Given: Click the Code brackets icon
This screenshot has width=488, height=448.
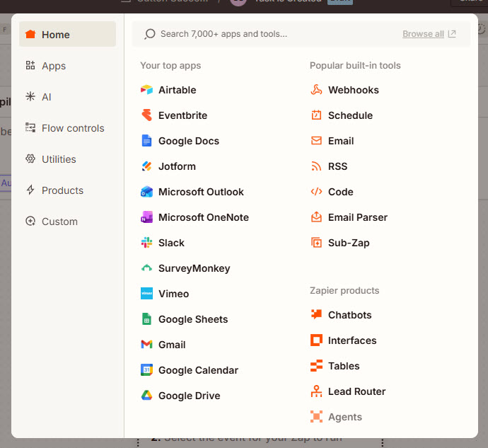Looking at the screenshot, I should pyautogui.click(x=316, y=192).
